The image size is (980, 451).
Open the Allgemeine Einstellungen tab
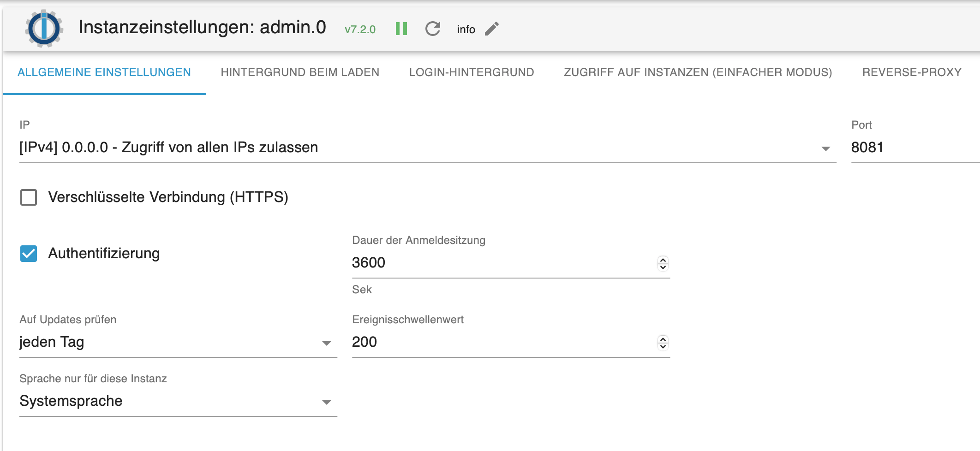[x=104, y=72]
